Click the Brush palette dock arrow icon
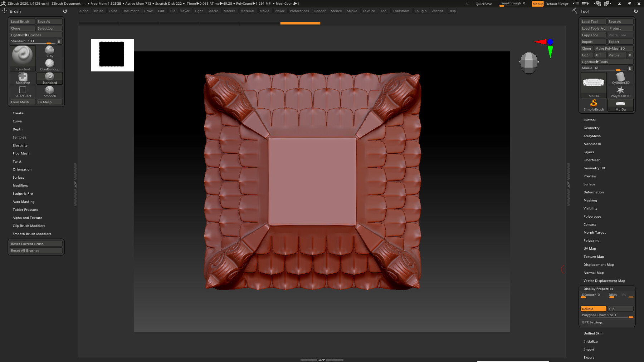 pos(65,11)
